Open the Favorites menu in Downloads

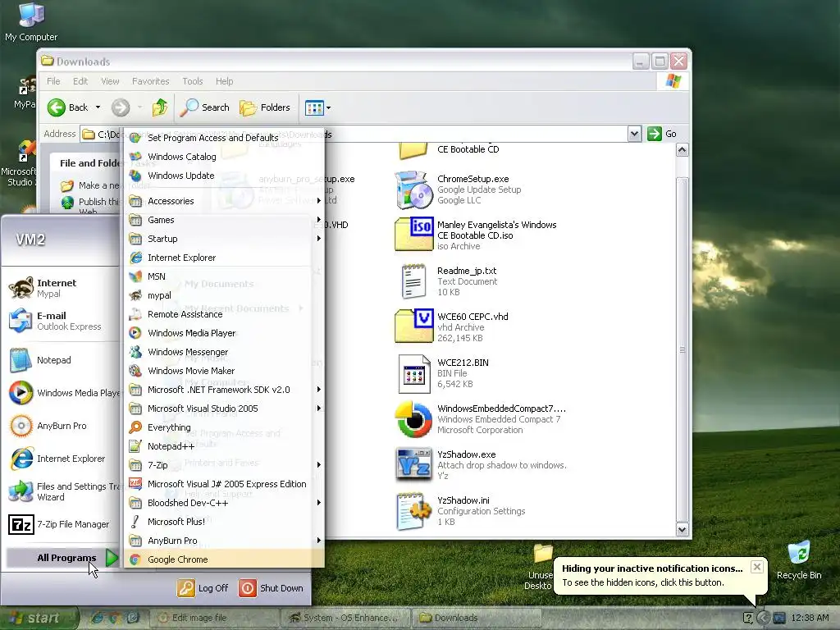coord(151,81)
